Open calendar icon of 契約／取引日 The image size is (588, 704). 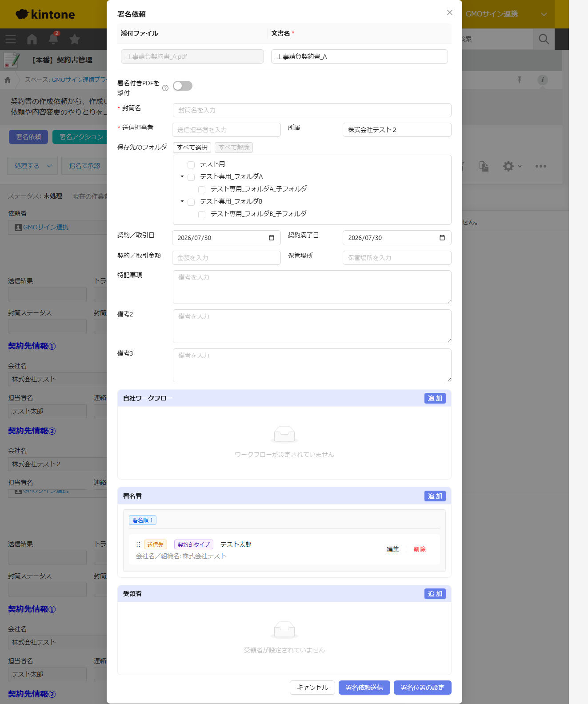272,238
